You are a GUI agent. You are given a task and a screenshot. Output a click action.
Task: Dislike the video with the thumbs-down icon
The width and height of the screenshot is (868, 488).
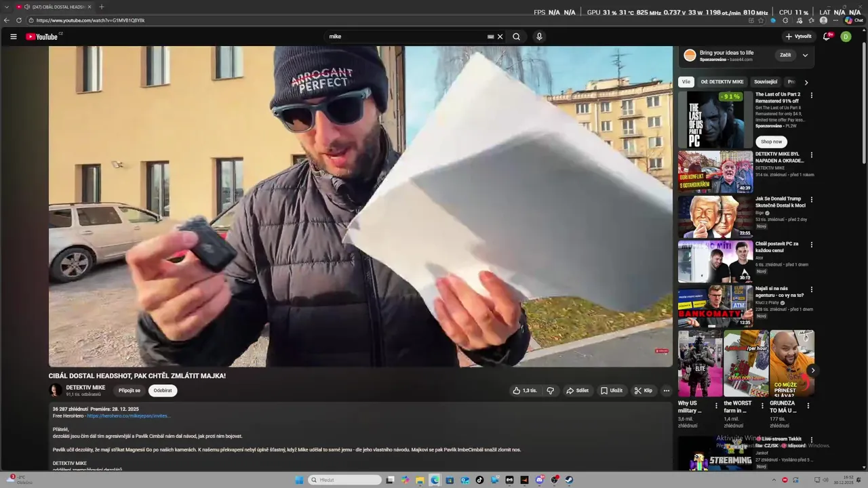point(550,390)
